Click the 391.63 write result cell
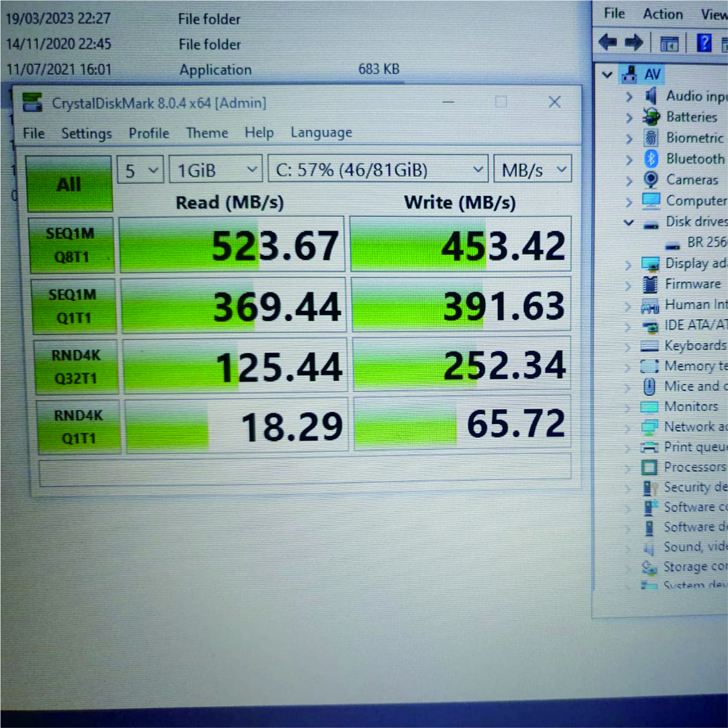 coord(462,304)
